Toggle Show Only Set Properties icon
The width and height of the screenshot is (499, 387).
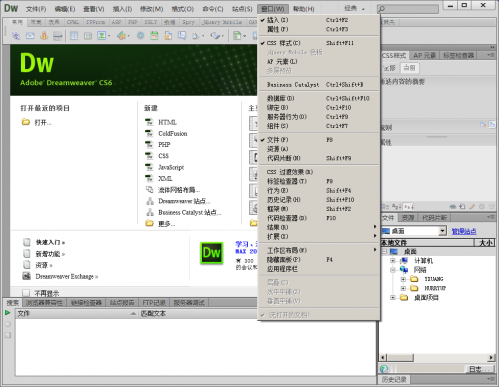408,207
